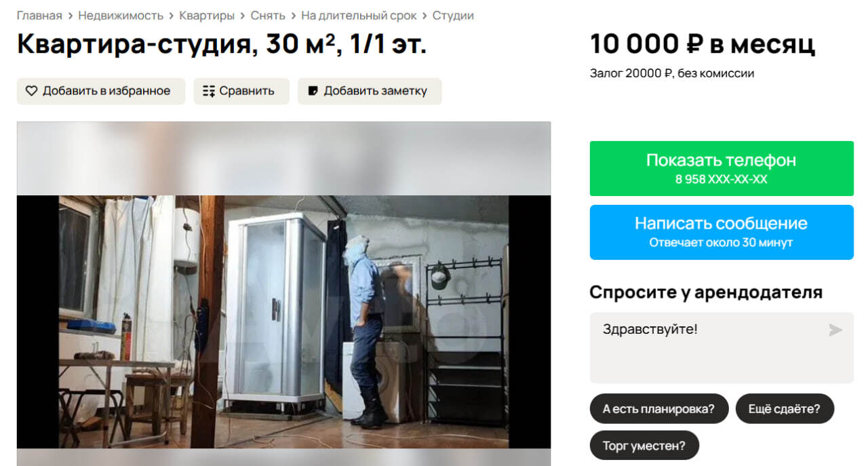This screenshot has height=466, width=868.
Task: Choose the Ещё сдаёте? quick question
Action: [785, 409]
